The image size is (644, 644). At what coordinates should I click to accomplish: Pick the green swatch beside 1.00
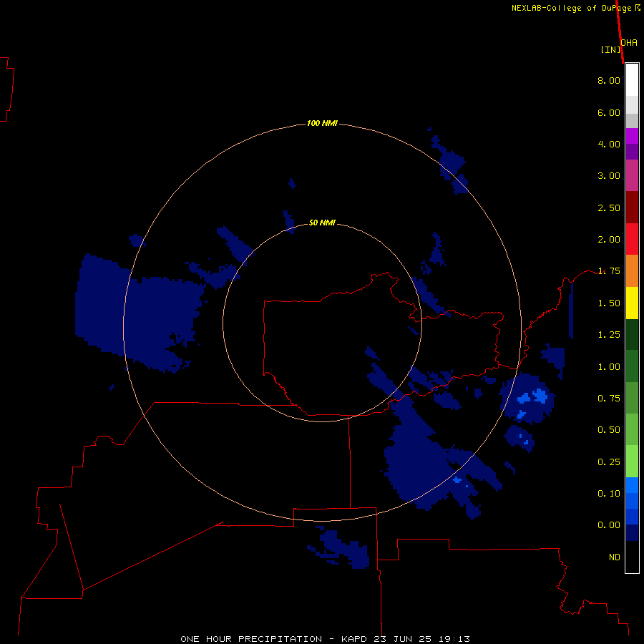[632, 366]
